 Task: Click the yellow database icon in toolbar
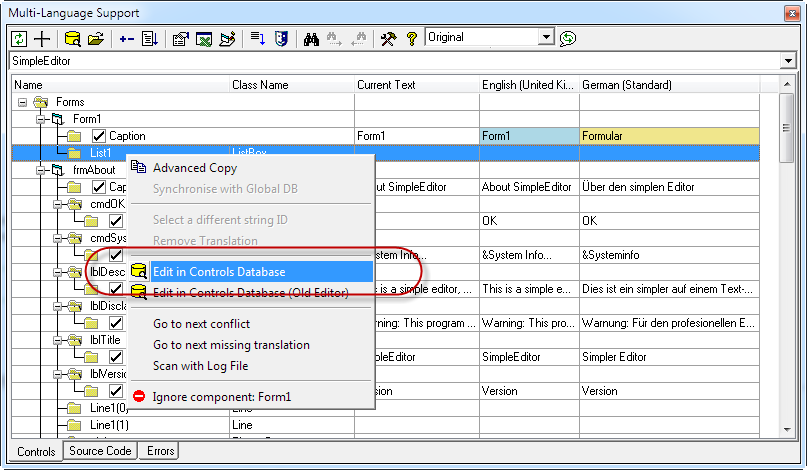[72, 38]
